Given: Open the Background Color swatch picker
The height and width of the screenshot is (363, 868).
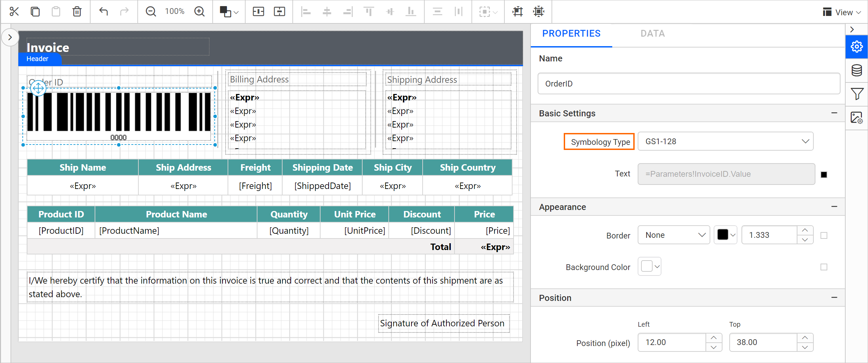Looking at the screenshot, I should [x=650, y=266].
